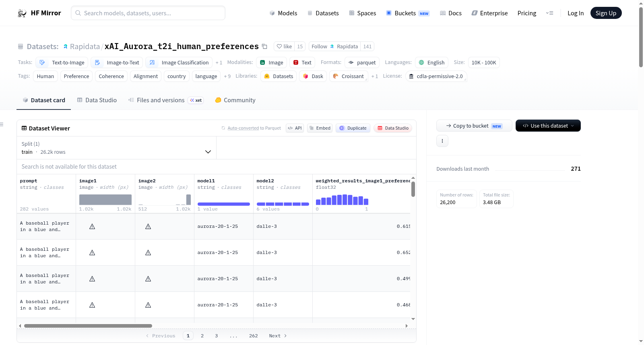Image resolution: width=644 pixels, height=345 pixels.
Task: Open the more options three-dot button
Action: coord(442,141)
